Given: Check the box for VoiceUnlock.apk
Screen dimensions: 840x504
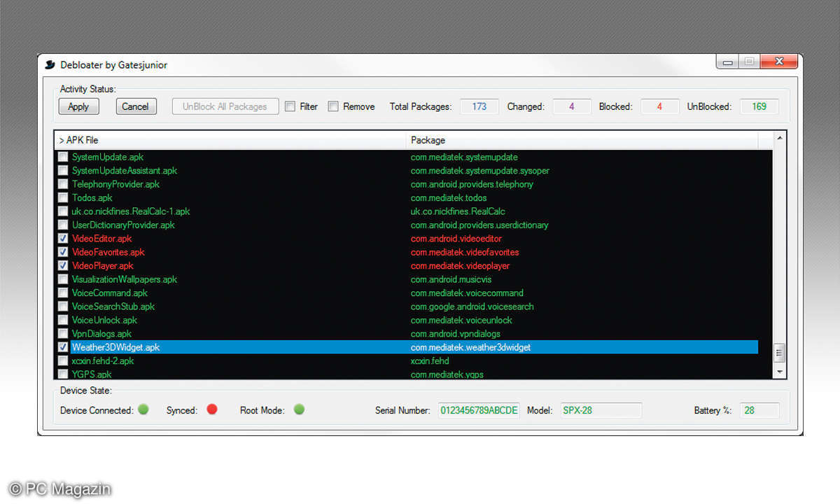Looking at the screenshot, I should (x=63, y=320).
